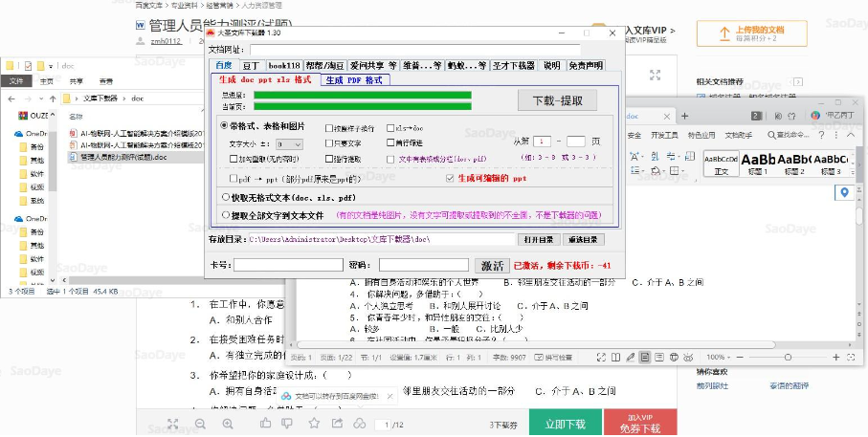Open Explorer quick access toolbar dropdown
868x437 pixels.
[x=51, y=66]
